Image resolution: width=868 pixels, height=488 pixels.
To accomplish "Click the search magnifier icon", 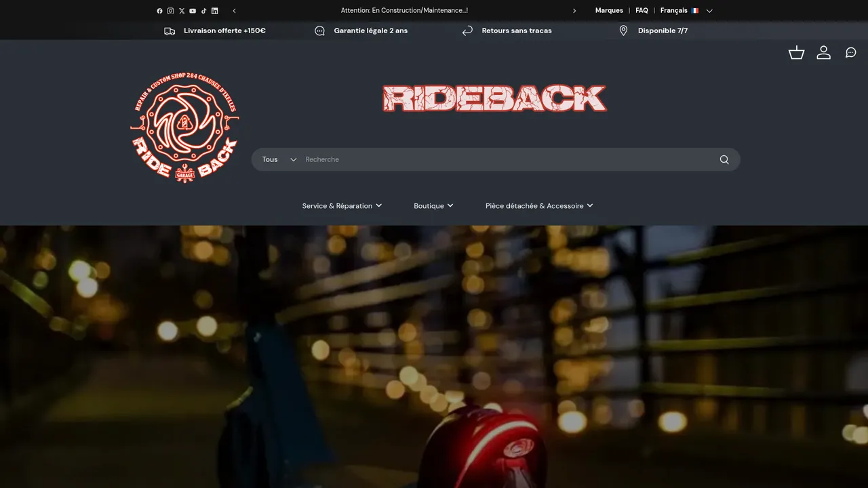I will (x=724, y=160).
